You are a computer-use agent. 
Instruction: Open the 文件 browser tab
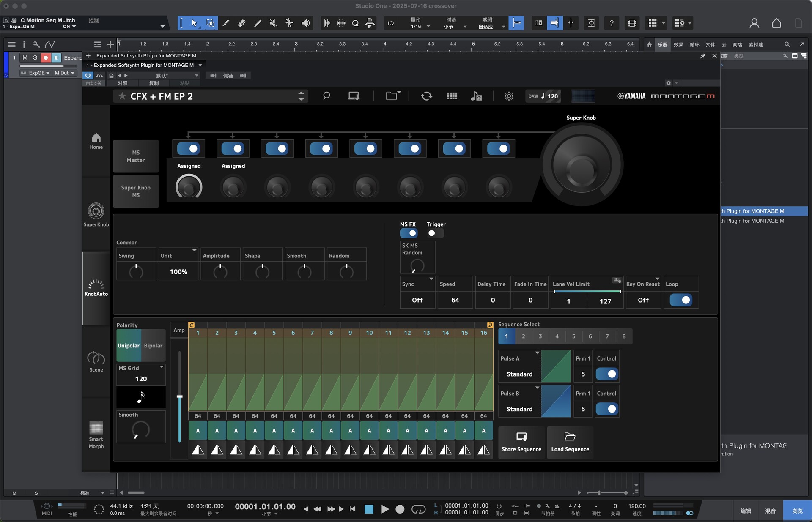tap(710, 44)
